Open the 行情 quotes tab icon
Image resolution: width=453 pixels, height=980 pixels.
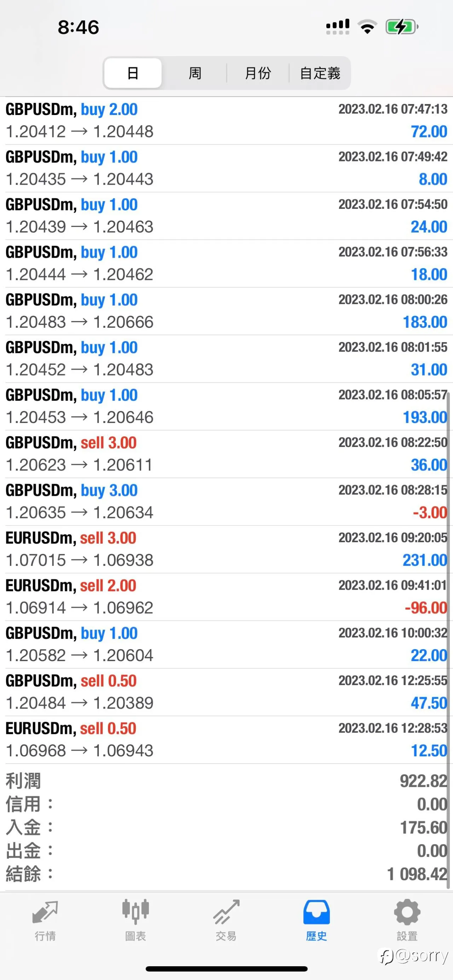coord(45,912)
